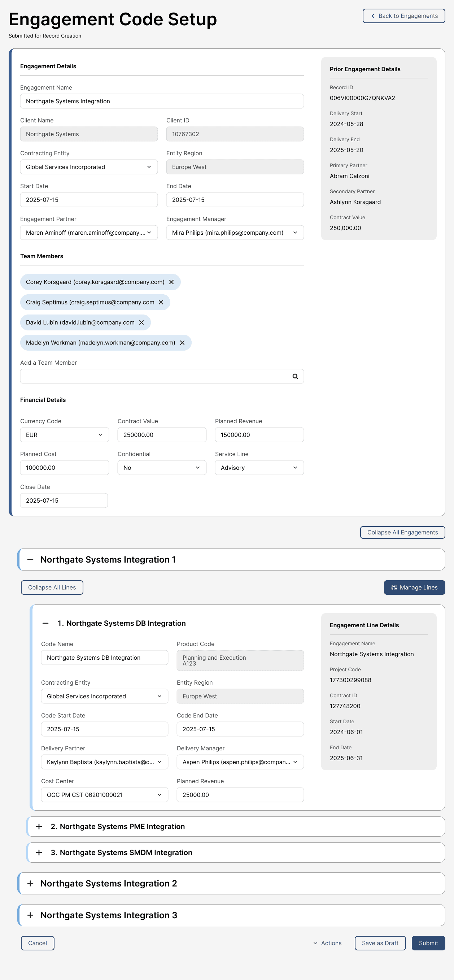Remove David Lubin from team

click(x=141, y=322)
